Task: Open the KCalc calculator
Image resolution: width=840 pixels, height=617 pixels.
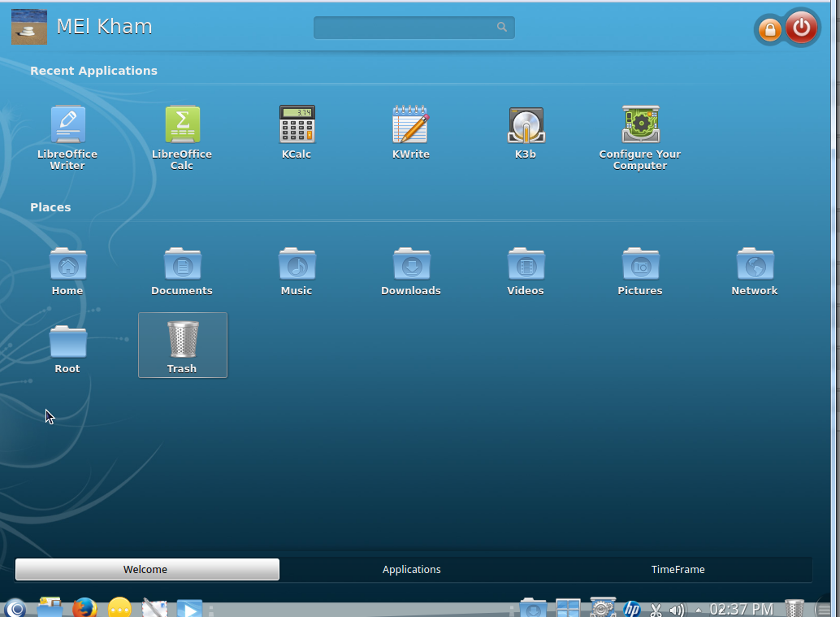Action: coord(297,133)
